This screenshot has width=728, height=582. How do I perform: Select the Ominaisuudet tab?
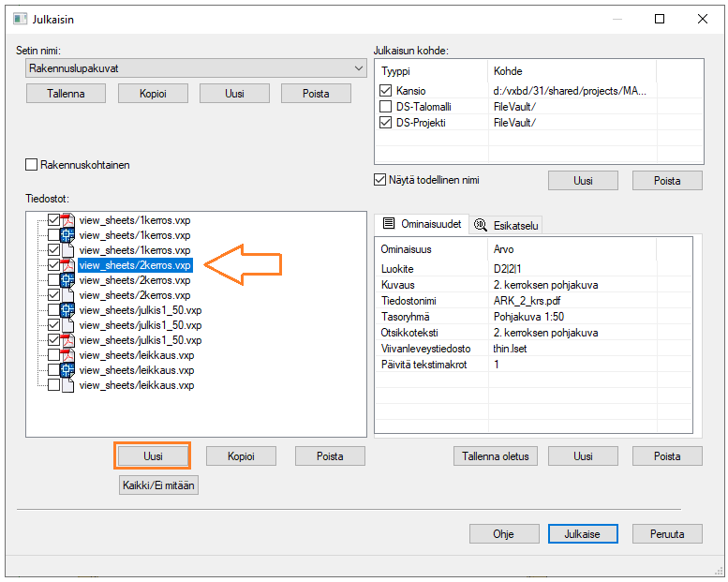coord(420,224)
